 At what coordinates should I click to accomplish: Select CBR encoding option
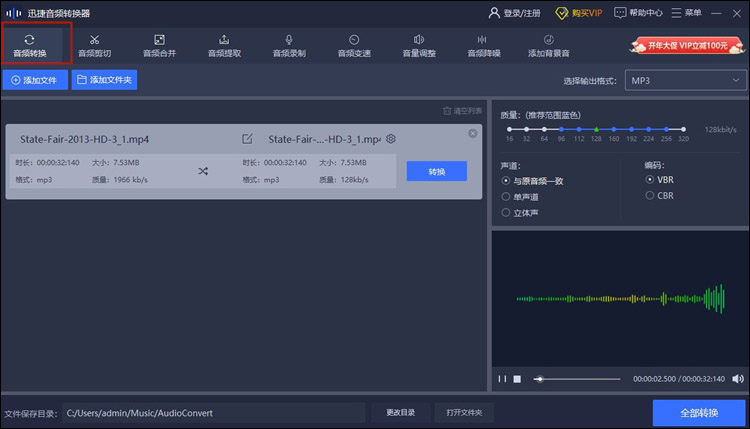[660, 196]
